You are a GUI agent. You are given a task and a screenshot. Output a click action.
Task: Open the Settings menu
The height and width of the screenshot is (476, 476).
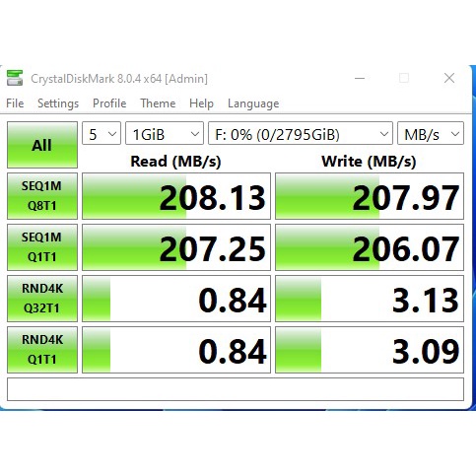tap(58, 103)
